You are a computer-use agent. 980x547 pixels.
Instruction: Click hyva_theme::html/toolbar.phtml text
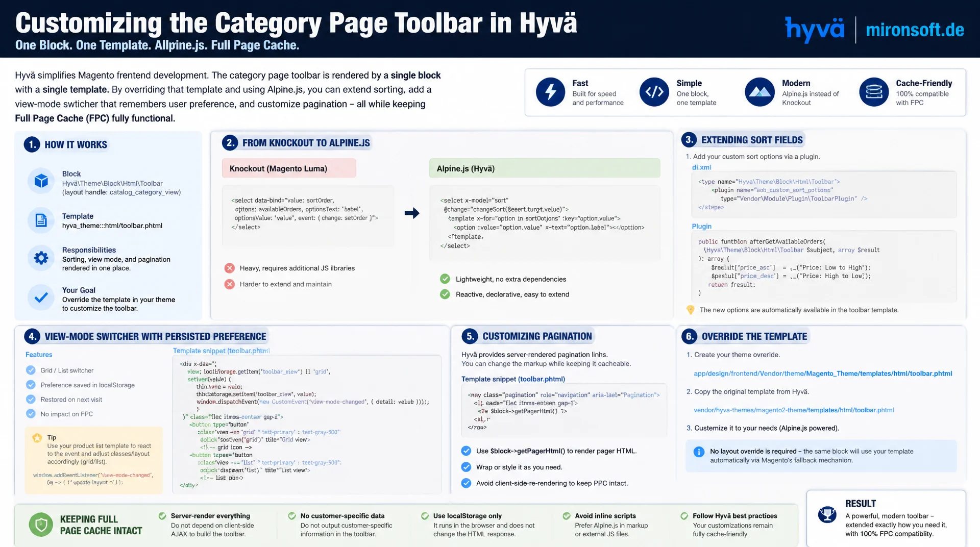112,226
